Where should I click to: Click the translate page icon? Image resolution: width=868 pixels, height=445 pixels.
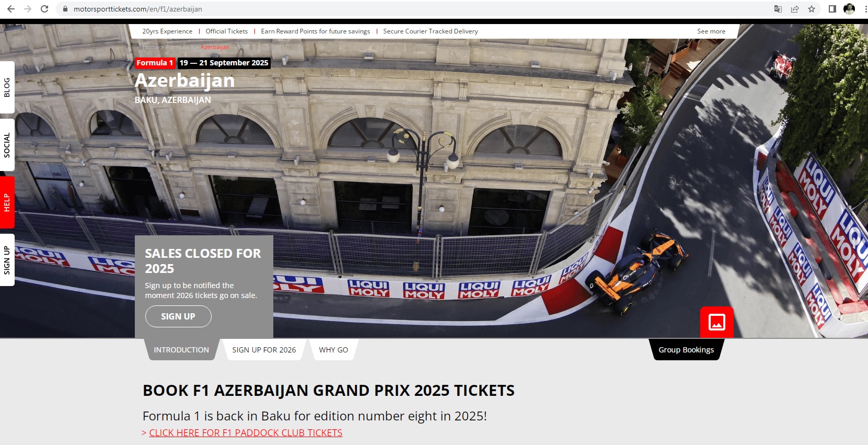point(778,9)
